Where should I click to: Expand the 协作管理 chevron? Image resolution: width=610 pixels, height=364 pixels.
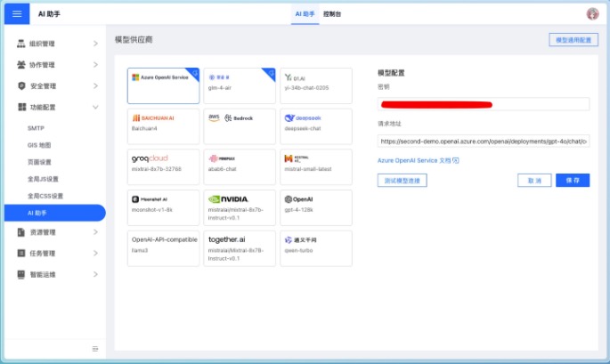95,65
